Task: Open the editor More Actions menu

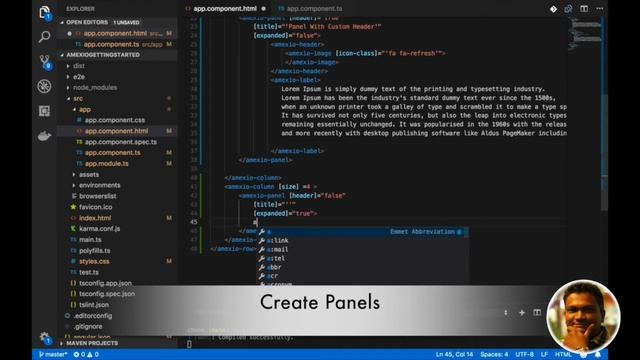Action: pos(600,9)
